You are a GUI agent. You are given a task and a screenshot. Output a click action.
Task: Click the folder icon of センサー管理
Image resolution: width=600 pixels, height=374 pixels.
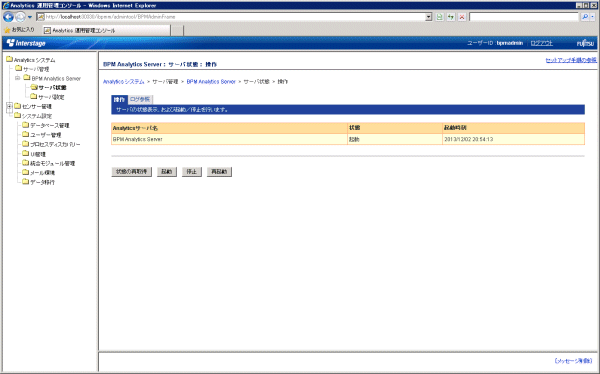[x=18, y=106]
